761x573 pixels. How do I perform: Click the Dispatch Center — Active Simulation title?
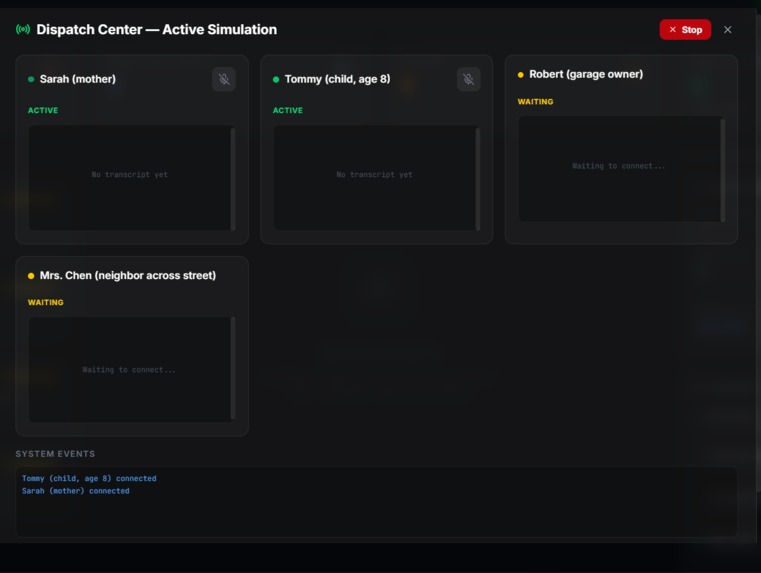click(157, 30)
